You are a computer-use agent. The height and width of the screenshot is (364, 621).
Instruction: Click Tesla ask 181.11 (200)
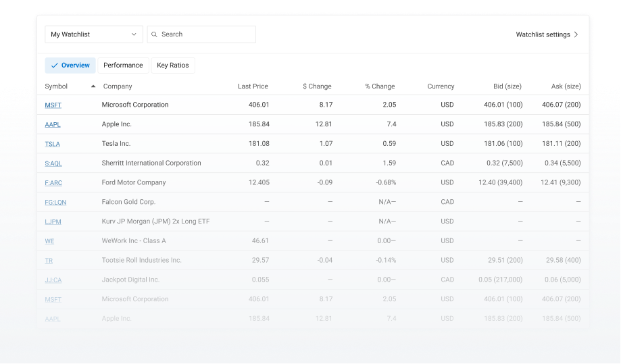point(561,144)
